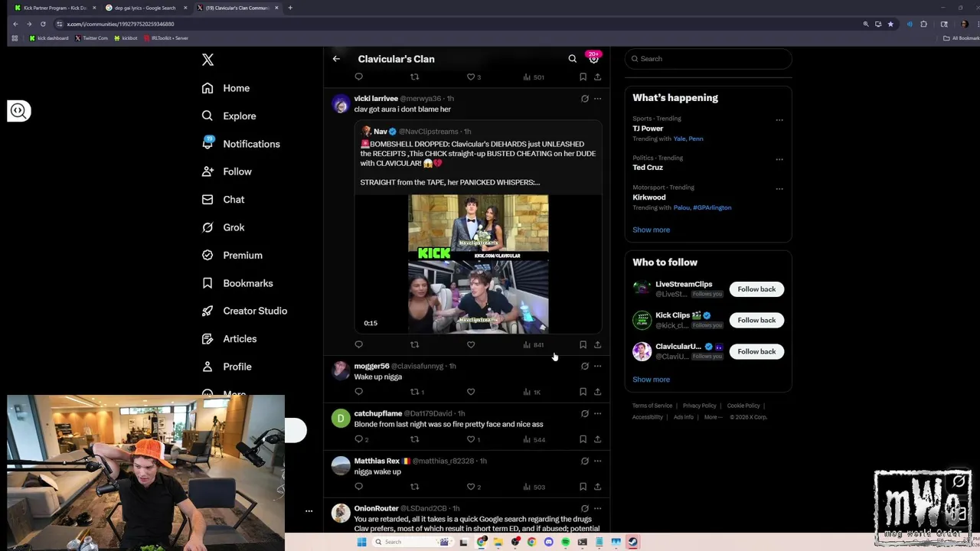Open Windows Start menu

(361, 542)
